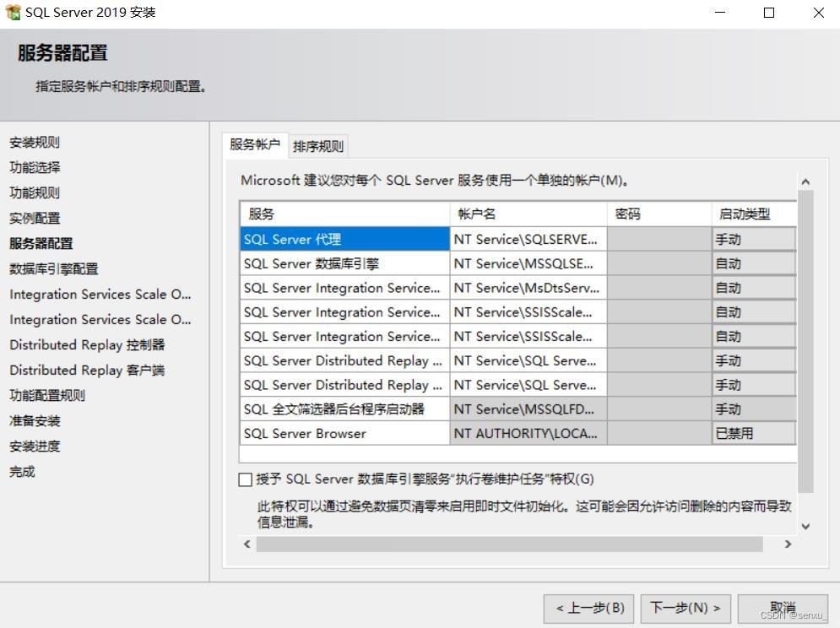Go back with the 上一步(B) button

(588, 609)
